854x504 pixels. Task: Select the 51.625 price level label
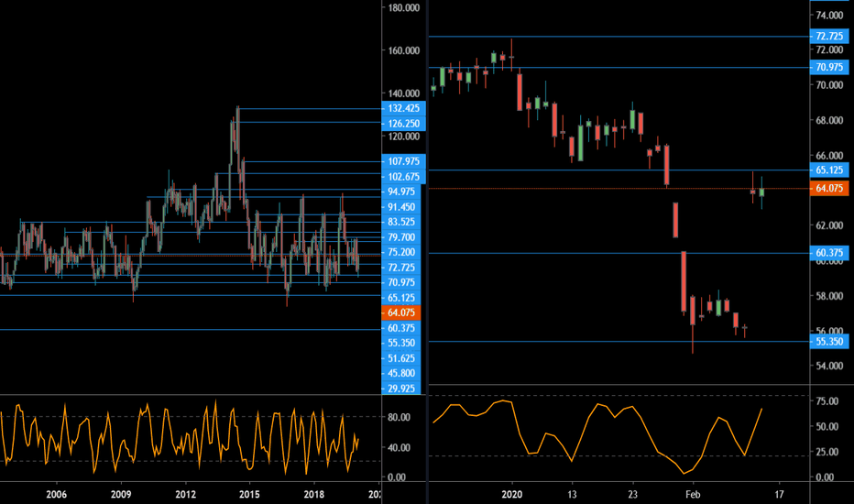pyautogui.click(x=401, y=358)
